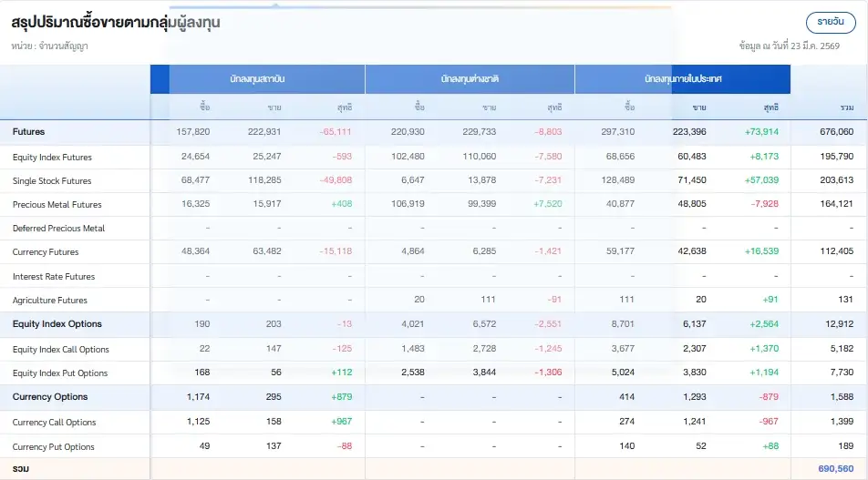Click the Futures net value +73,914

coord(761,131)
